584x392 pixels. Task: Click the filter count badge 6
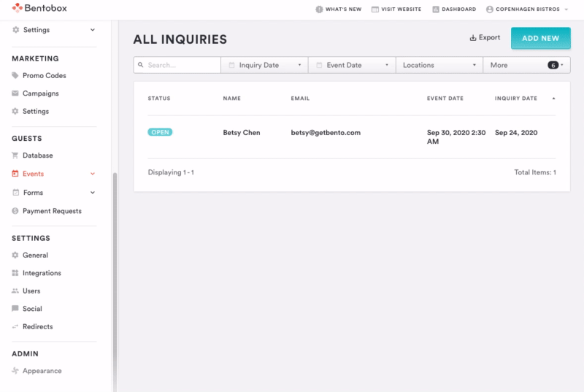pos(553,65)
